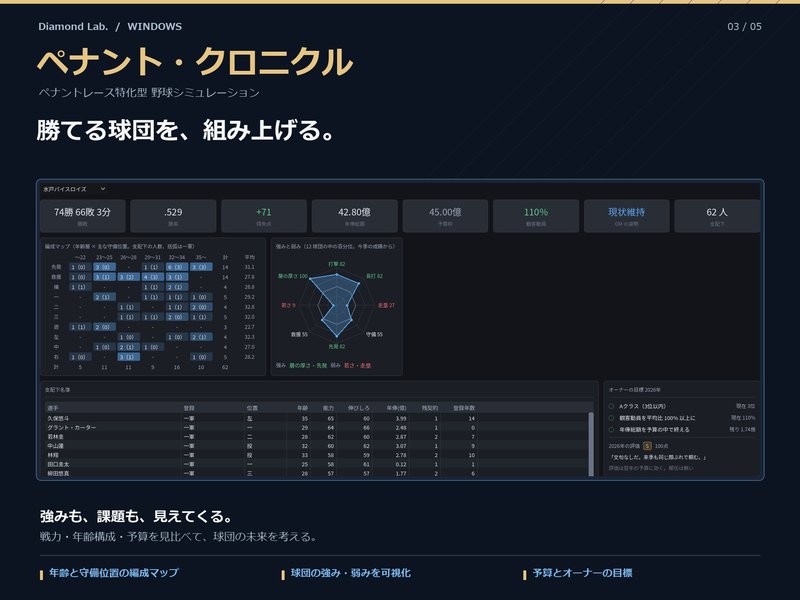Click the 年齢と守備位置の編成マップ feature label
Image resolution: width=800 pixels, height=600 pixels.
tap(114, 573)
